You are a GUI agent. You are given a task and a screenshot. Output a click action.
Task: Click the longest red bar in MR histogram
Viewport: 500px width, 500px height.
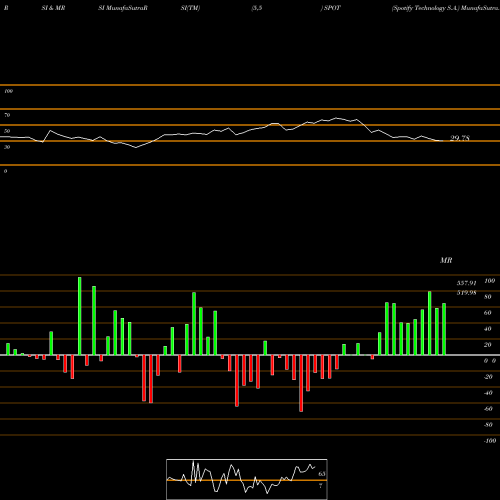tap(301, 383)
